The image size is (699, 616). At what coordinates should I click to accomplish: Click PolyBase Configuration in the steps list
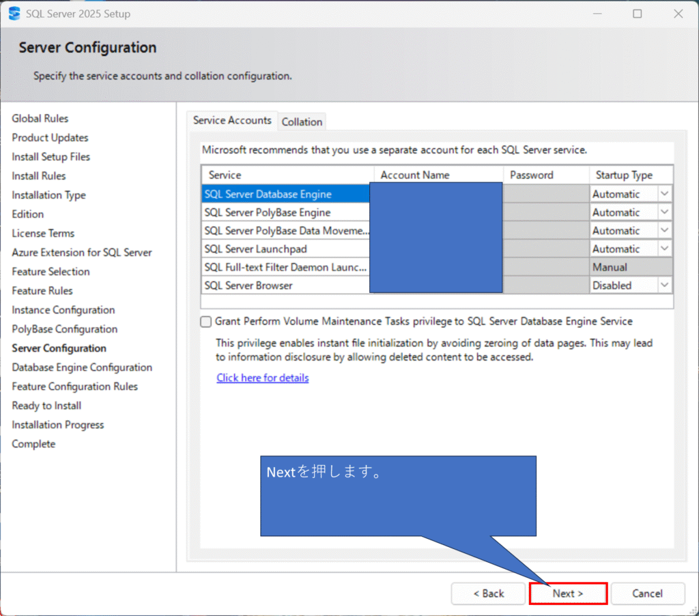point(65,329)
